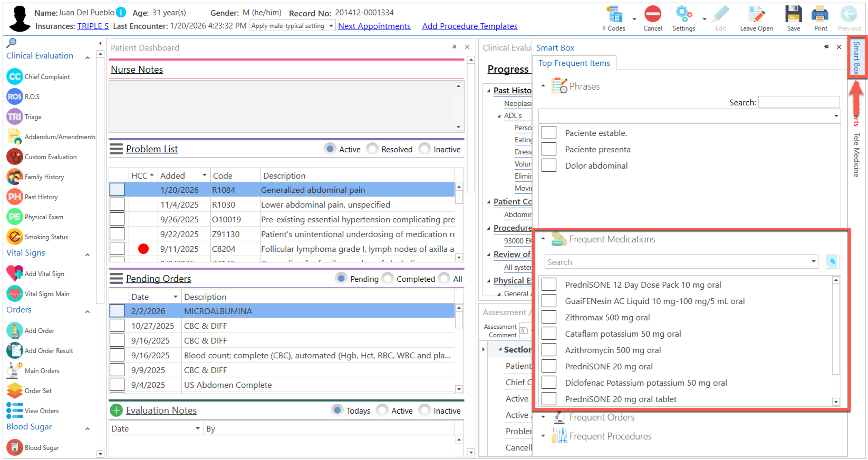868x460 pixels.
Task: Open the Frequent Medications search dropdown
Action: click(813, 262)
